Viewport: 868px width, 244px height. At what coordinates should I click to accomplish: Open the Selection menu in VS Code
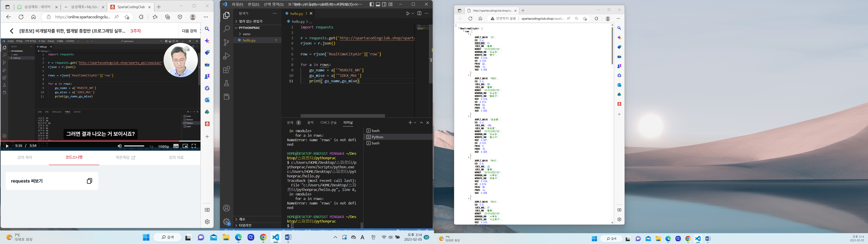[x=273, y=4]
